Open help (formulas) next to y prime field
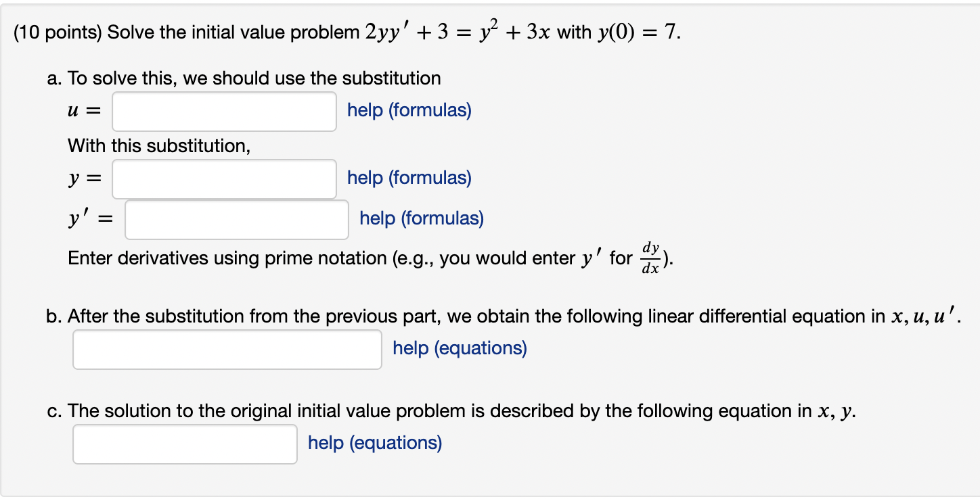Screen dimensions: 980x499 (x=422, y=218)
